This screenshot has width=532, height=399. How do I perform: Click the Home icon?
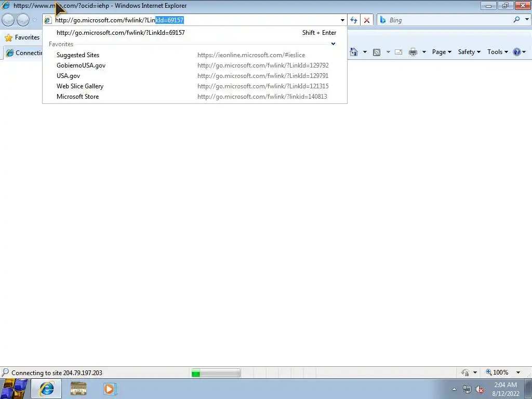(x=353, y=52)
